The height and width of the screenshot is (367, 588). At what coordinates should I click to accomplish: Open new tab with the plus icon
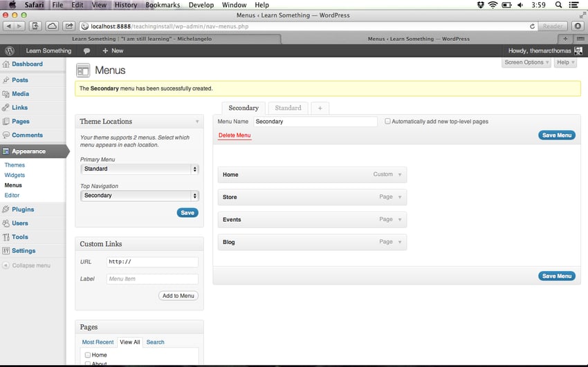[565, 39]
